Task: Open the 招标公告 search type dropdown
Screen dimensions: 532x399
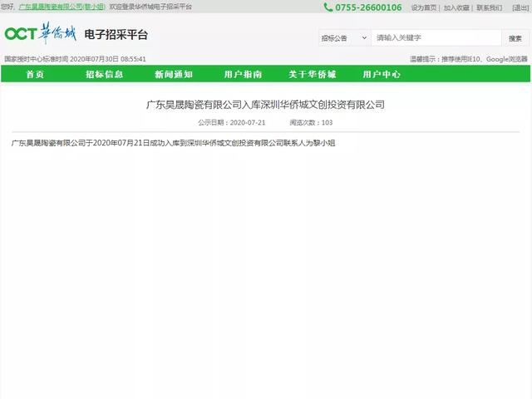Action: 342,38
